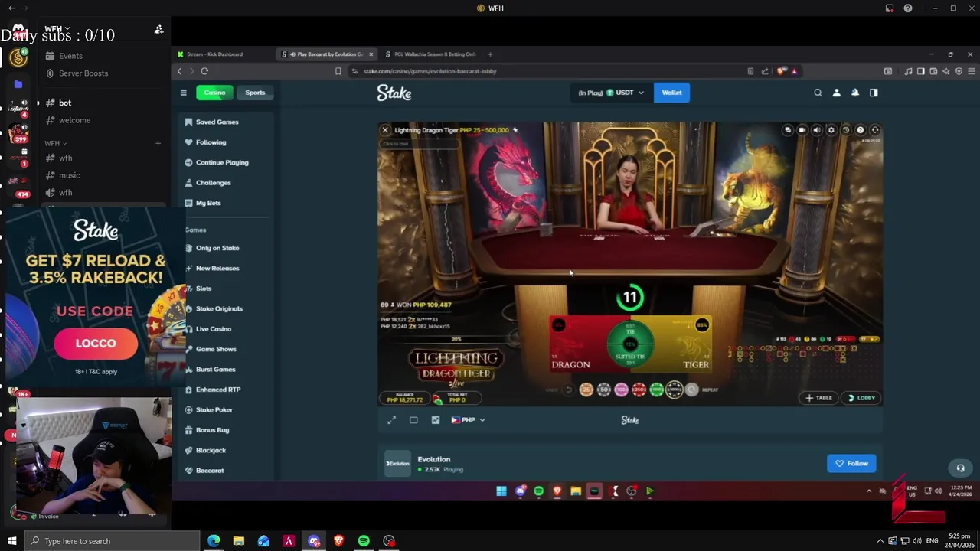Open the Wallet button

click(671, 93)
